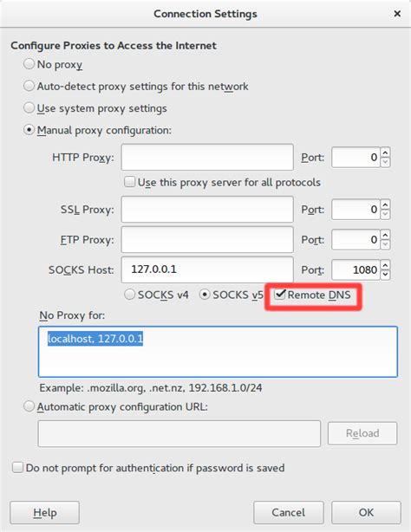Screen dimensions: 411x532
Task: Decrease SSL Proxy port with down arrow
Action: 385,214
